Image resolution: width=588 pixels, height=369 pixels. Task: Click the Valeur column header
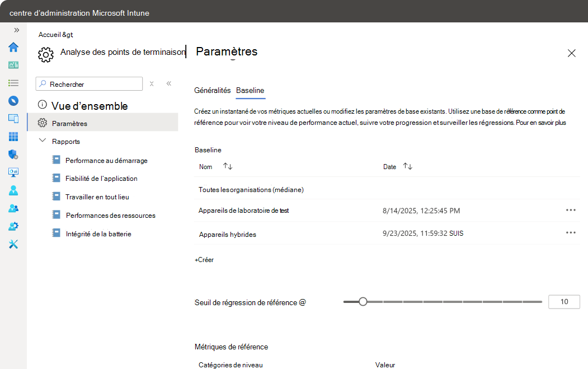click(385, 365)
